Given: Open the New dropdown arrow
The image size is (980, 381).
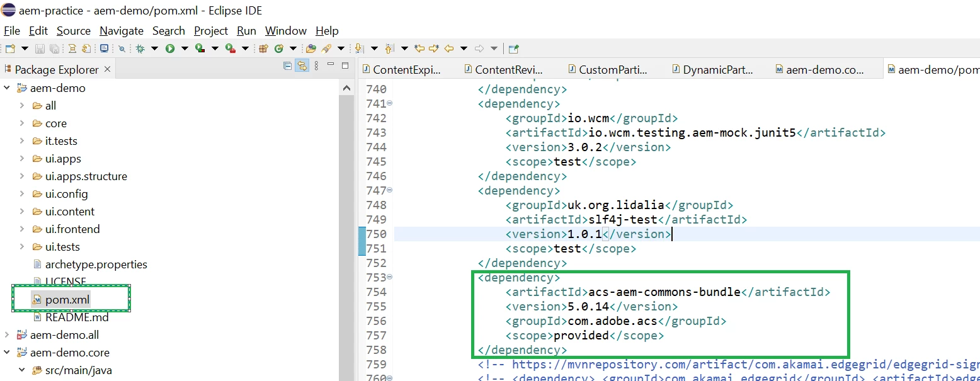Looking at the screenshot, I should click(x=25, y=48).
